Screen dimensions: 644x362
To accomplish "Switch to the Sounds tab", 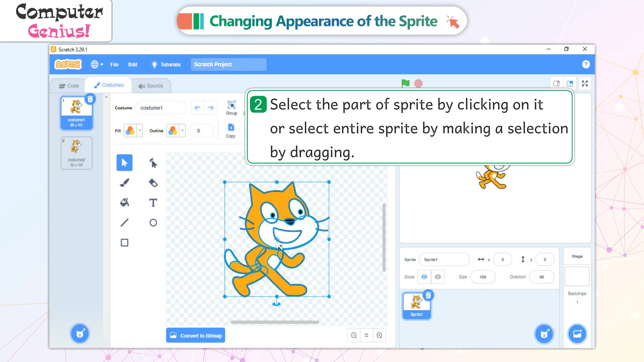I will 151,86.
